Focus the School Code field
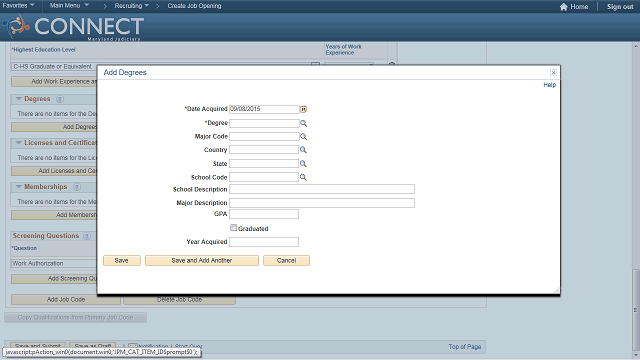 pos(264,177)
